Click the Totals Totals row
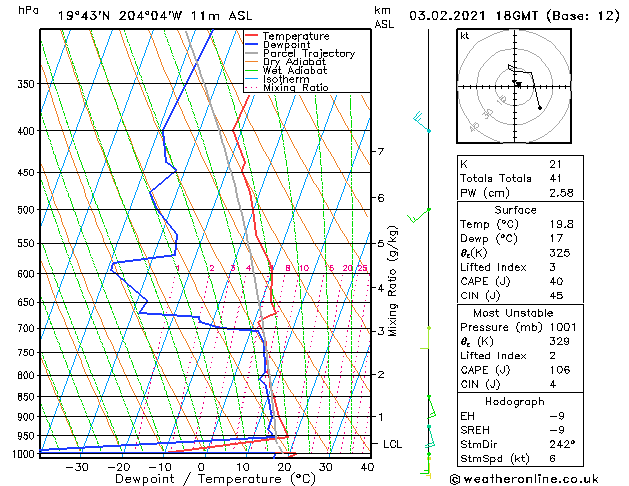 pos(520,178)
